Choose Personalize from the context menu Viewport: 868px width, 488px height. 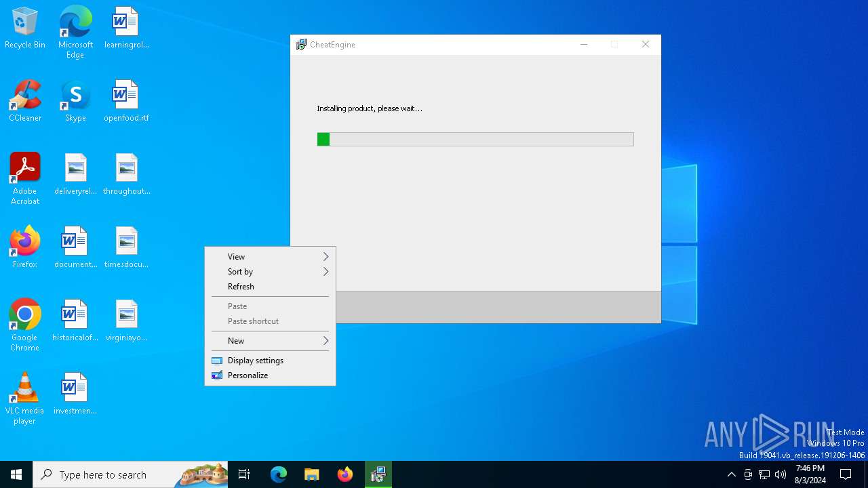click(270, 375)
